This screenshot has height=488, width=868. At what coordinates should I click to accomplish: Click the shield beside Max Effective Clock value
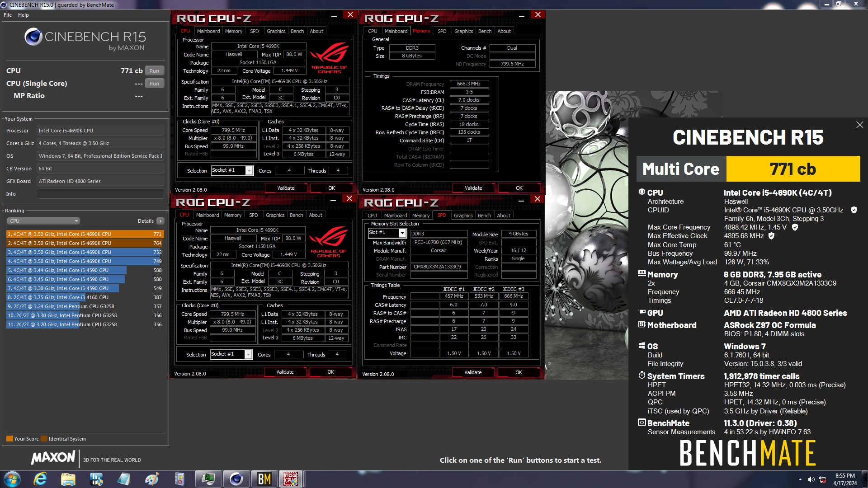(x=771, y=236)
